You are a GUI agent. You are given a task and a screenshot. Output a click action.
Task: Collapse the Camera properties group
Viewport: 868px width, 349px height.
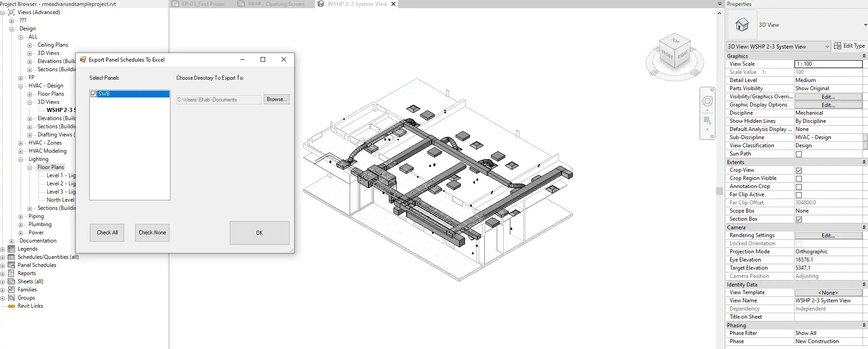pos(864,228)
